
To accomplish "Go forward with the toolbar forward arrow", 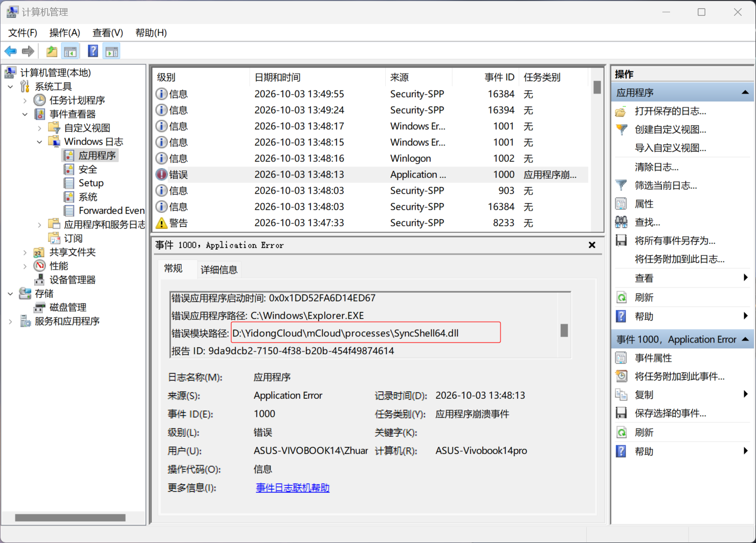I will [28, 51].
